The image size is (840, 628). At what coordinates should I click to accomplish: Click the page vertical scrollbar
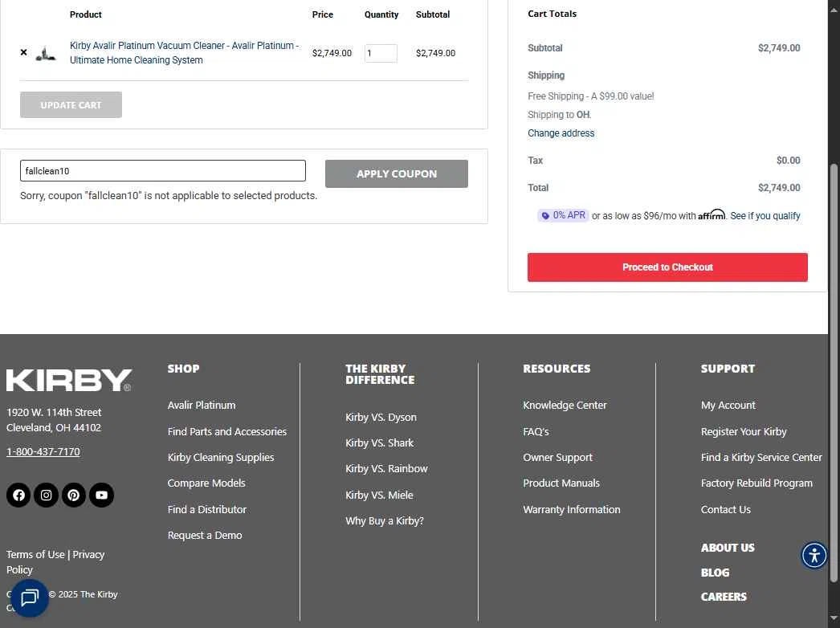tap(834, 373)
